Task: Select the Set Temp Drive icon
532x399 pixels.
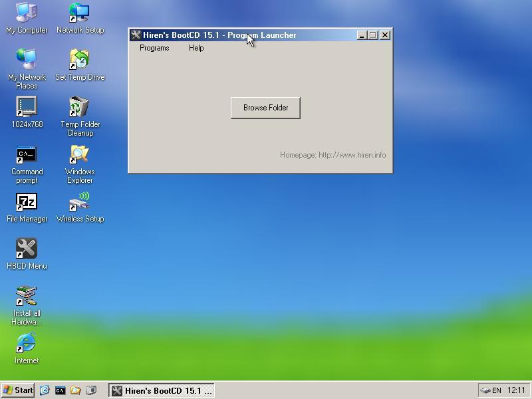Action: [80, 60]
